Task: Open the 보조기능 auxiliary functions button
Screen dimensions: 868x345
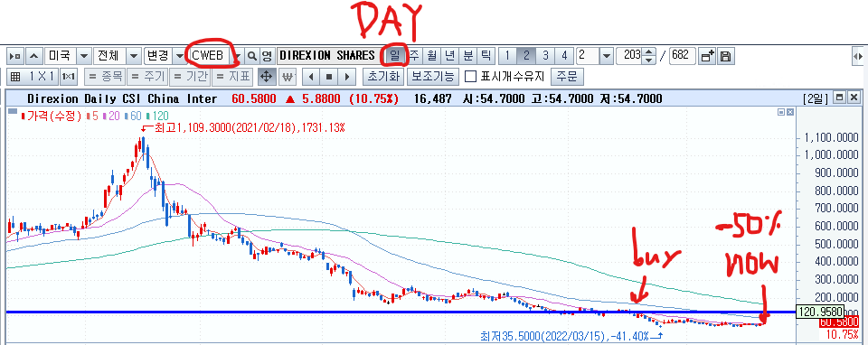Action: 432,76
